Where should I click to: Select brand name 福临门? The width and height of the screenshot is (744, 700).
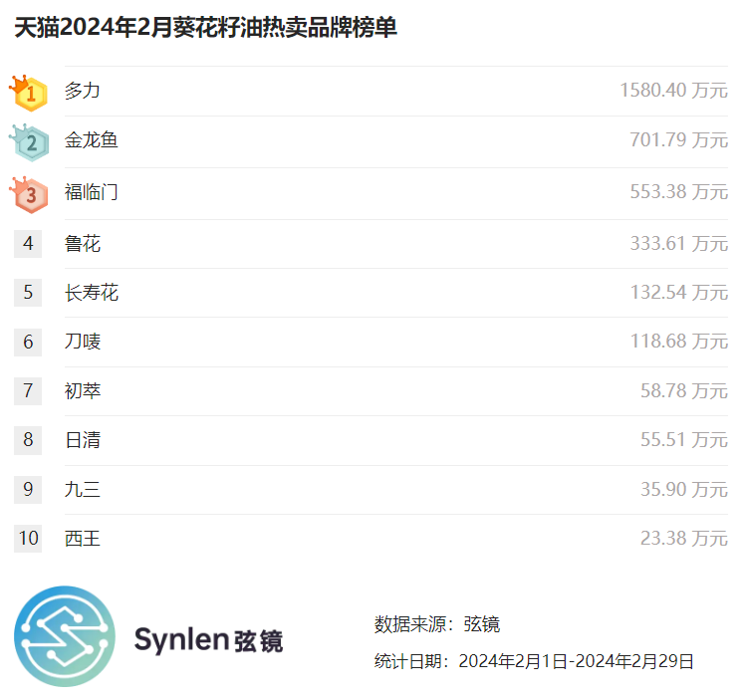pyautogui.click(x=91, y=192)
